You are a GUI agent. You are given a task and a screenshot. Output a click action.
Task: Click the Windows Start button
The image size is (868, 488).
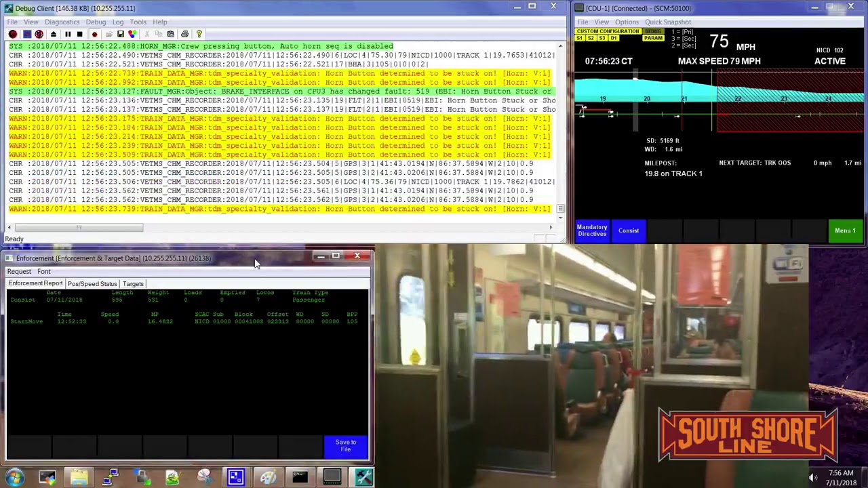[x=15, y=477]
